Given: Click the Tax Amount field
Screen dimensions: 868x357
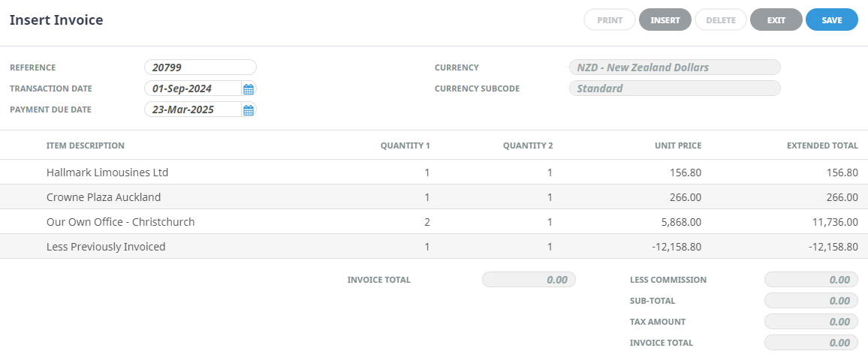Looking at the screenshot, I should [x=810, y=322].
